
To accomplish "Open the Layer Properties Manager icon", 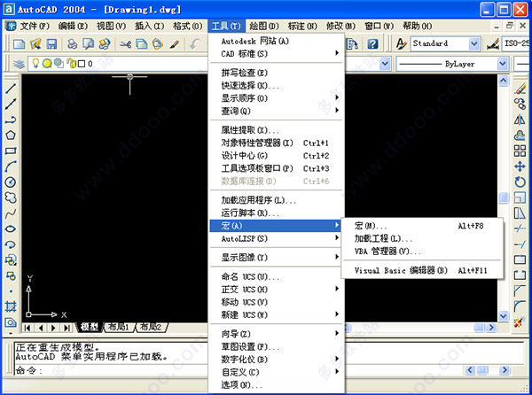I will click(x=19, y=64).
